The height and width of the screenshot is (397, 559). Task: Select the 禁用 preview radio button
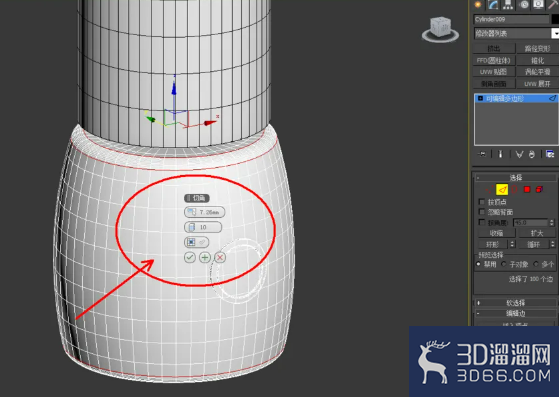[479, 264]
